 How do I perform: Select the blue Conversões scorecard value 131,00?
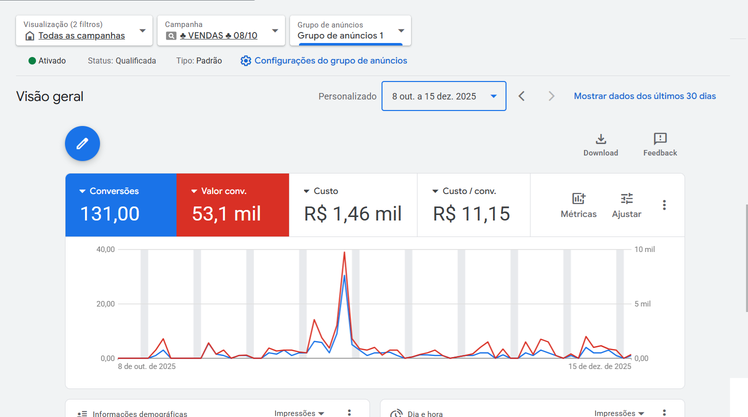pos(110,214)
